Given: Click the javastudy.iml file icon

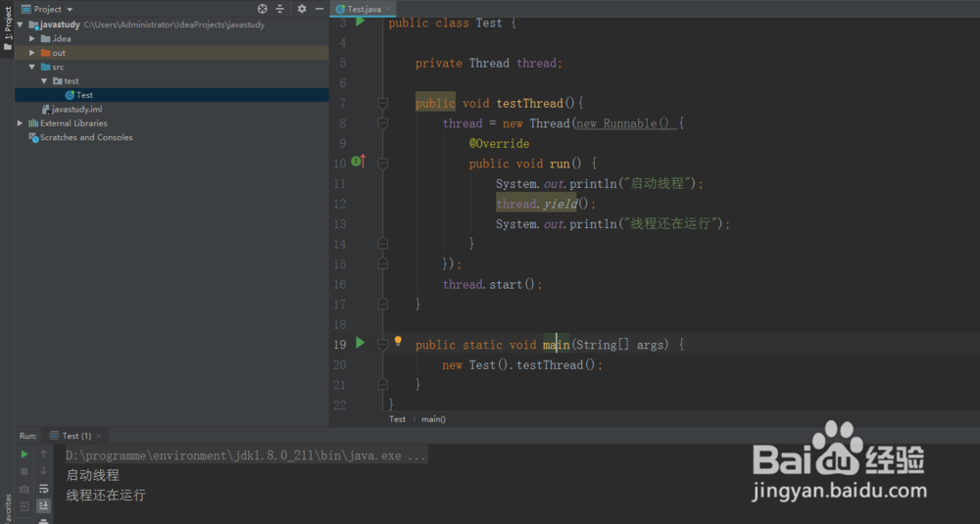Looking at the screenshot, I should (x=45, y=109).
